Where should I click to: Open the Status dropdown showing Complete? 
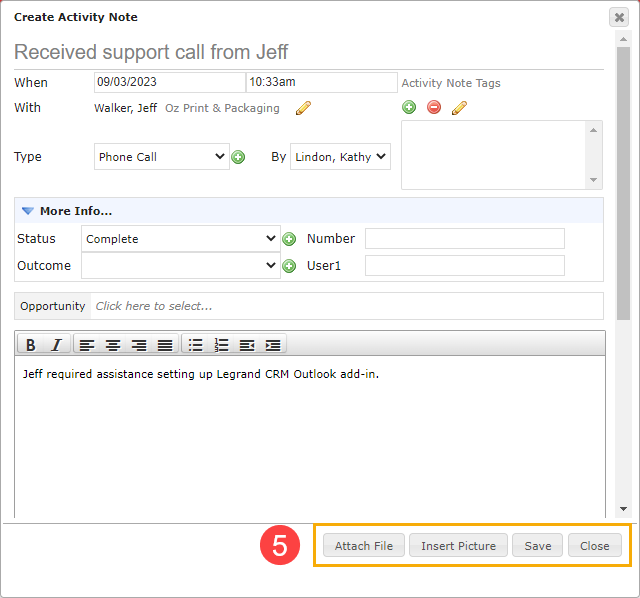(181, 238)
